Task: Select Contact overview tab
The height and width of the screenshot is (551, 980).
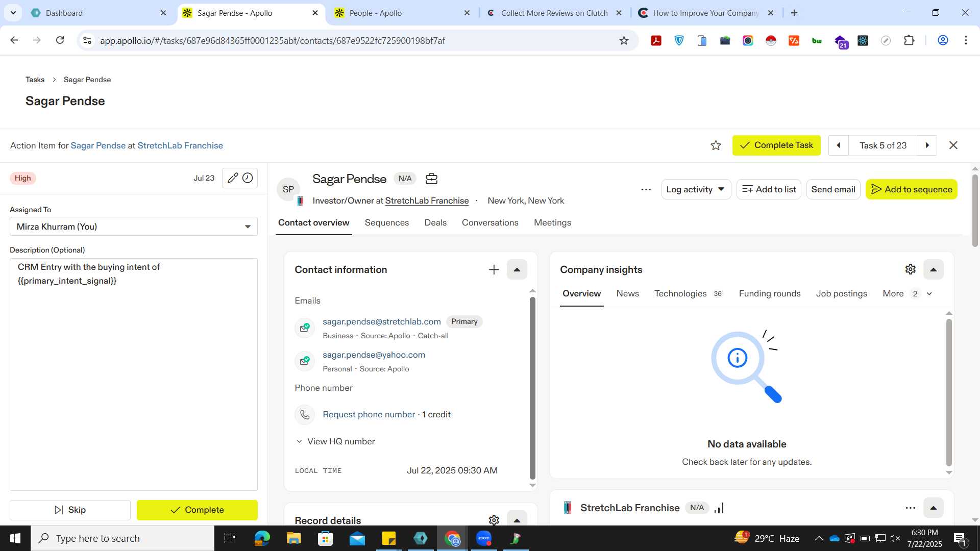Action: point(313,222)
